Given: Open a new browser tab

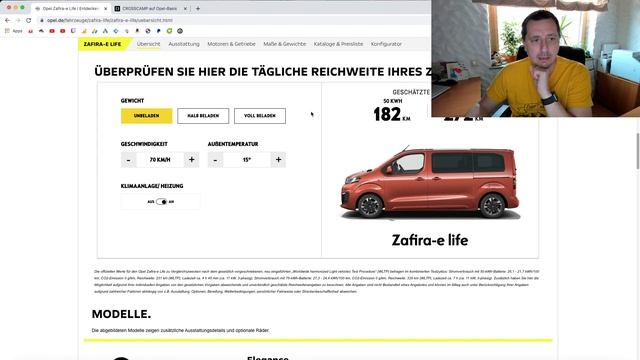Looking at the screenshot, I should tap(198, 8).
